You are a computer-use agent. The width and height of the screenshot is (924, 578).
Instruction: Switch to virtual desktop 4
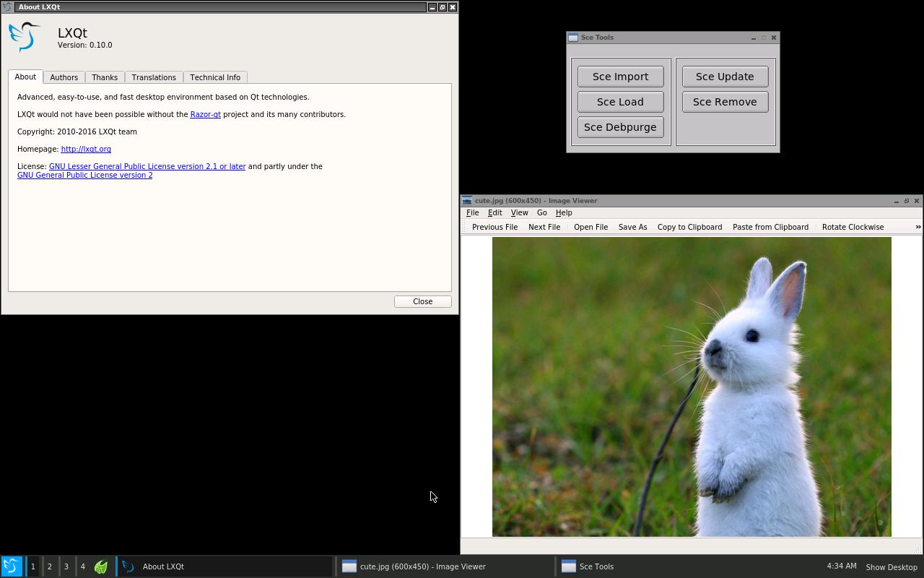(82, 566)
